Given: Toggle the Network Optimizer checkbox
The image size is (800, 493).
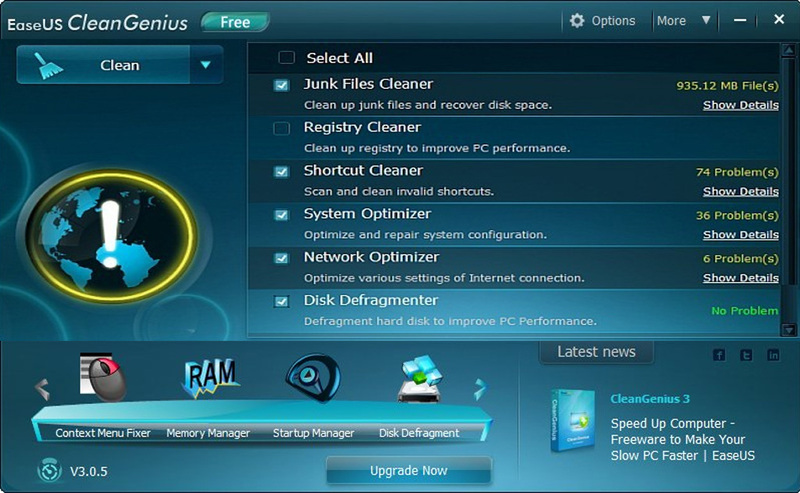Looking at the screenshot, I should [281, 258].
